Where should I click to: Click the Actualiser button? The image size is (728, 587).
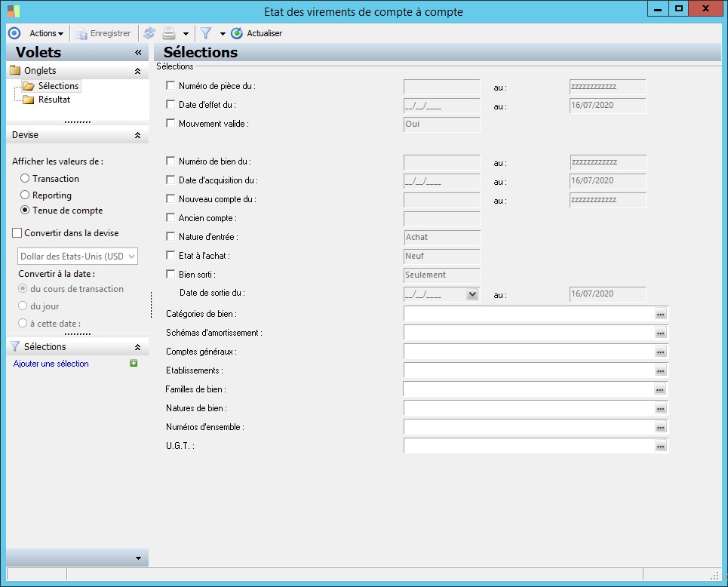click(x=256, y=33)
